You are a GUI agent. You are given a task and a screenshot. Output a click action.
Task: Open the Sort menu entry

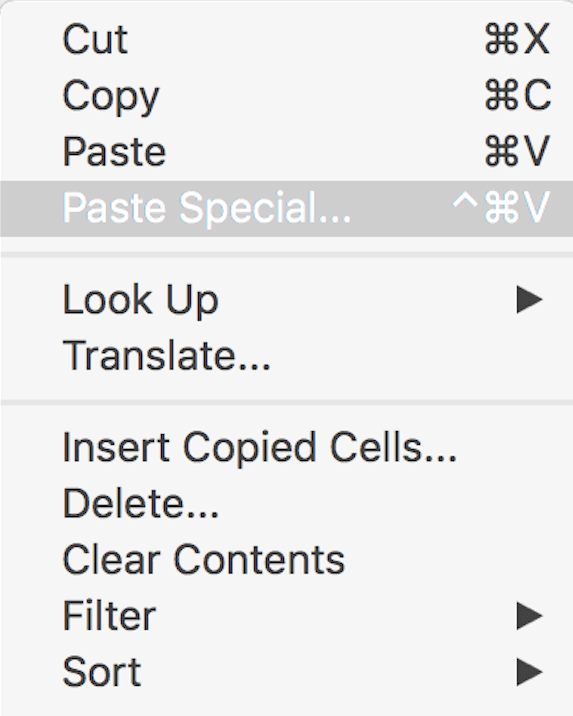(x=286, y=672)
